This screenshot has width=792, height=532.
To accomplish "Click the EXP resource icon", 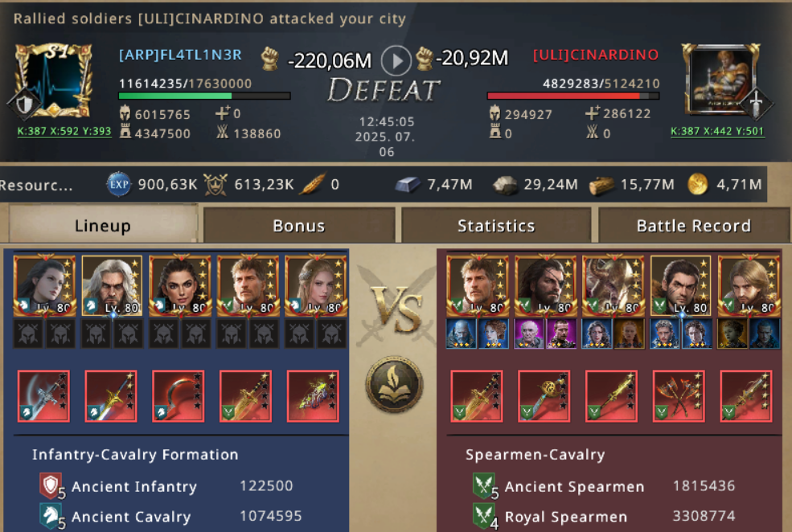I will [119, 184].
